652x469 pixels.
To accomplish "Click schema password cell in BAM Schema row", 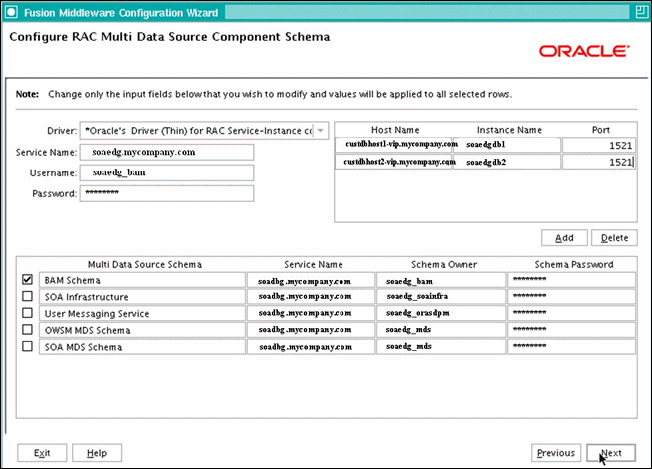I will 571,280.
